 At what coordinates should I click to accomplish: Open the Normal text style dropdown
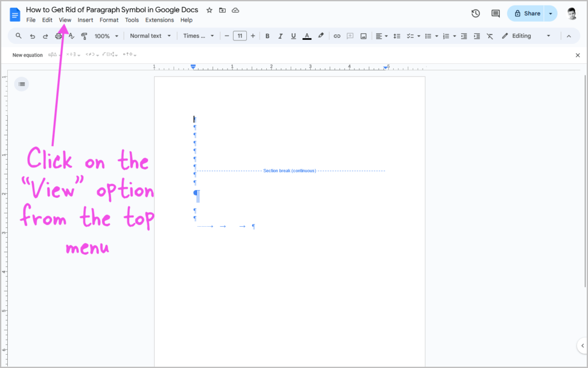pyautogui.click(x=150, y=36)
